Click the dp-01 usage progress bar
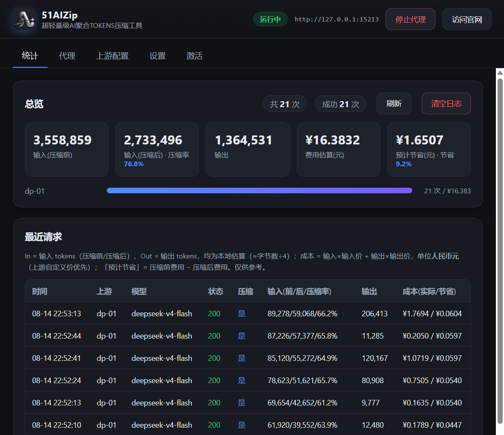This screenshot has height=435, width=504. (x=260, y=191)
